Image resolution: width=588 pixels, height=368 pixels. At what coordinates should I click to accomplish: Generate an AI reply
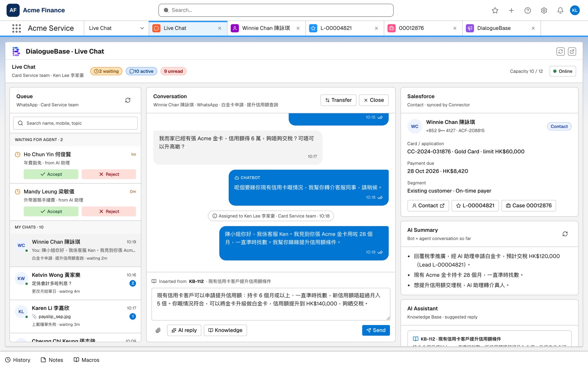coord(184,330)
